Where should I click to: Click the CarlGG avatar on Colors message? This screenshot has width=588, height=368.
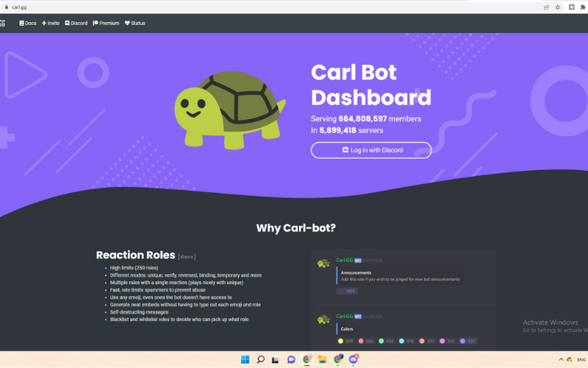(323, 319)
